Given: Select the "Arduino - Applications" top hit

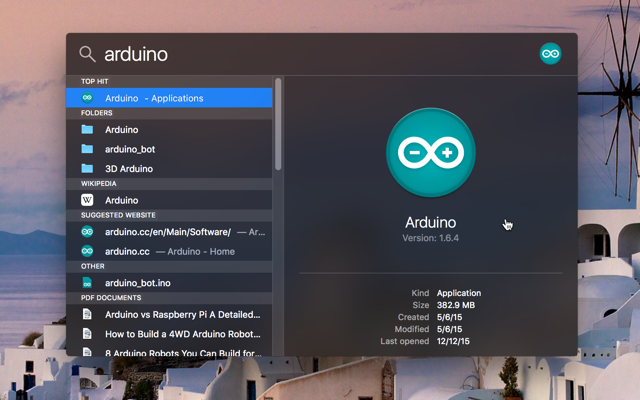Looking at the screenshot, I should point(154,98).
